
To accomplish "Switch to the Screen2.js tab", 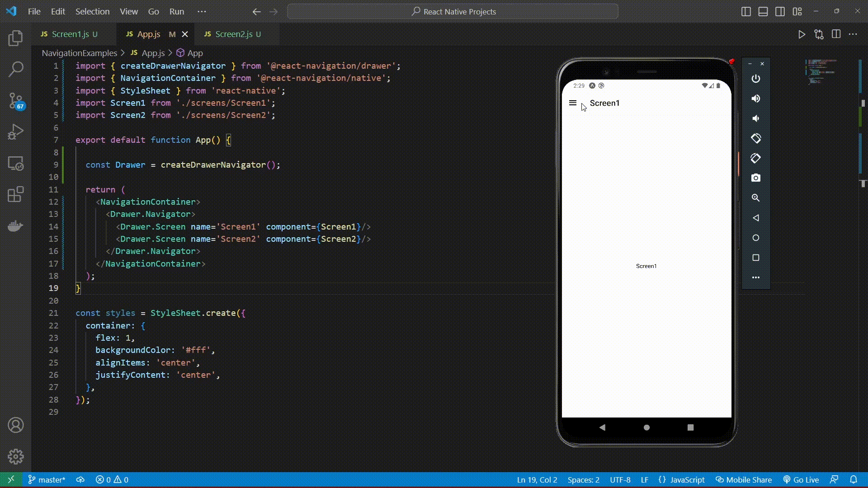I will coord(233,34).
